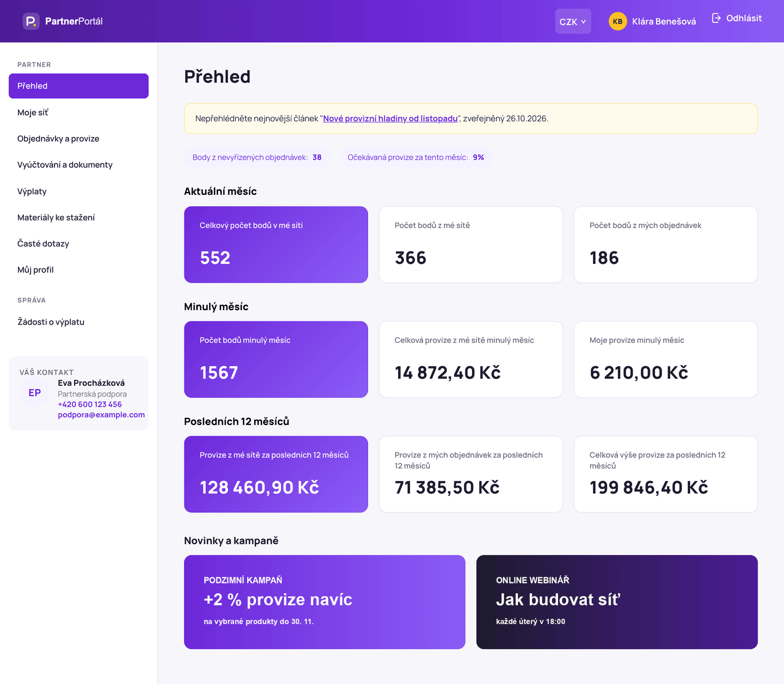Image resolution: width=784 pixels, height=684 pixels.
Task: Click the Eva Procházková contact name
Action: click(x=91, y=383)
